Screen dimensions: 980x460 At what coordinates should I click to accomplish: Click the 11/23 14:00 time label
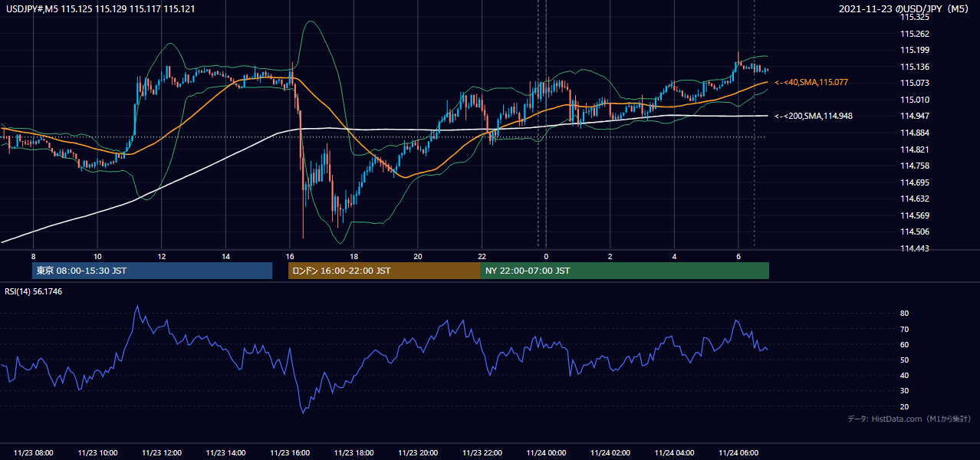[x=225, y=453]
